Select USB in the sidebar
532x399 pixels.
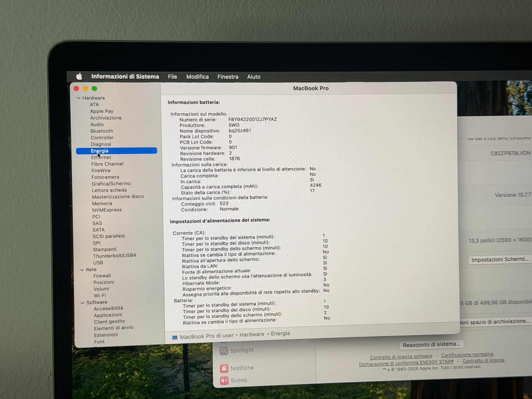(98, 262)
